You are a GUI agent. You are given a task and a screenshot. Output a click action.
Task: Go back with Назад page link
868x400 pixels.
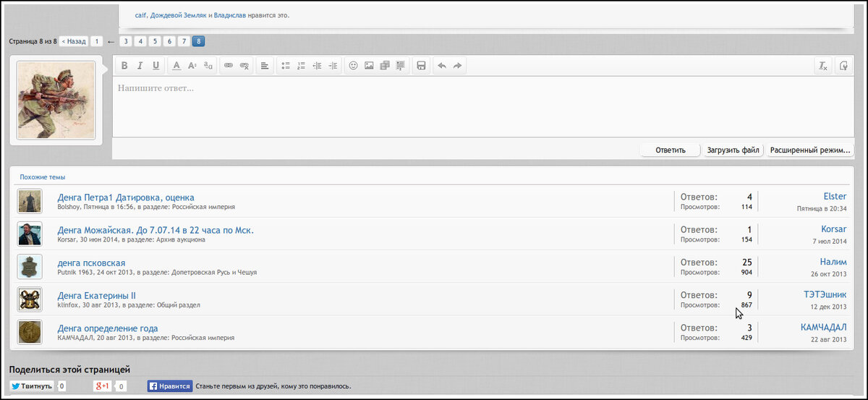pyautogui.click(x=74, y=41)
